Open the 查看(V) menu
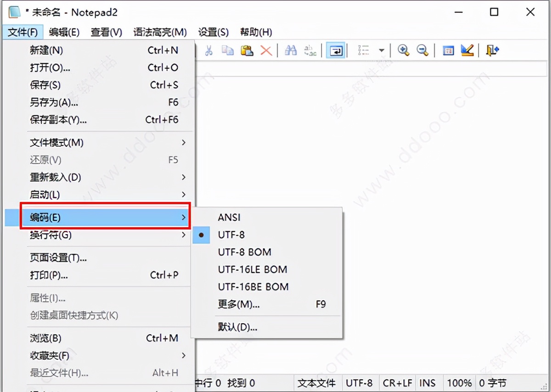This screenshot has height=392, width=551. click(107, 32)
